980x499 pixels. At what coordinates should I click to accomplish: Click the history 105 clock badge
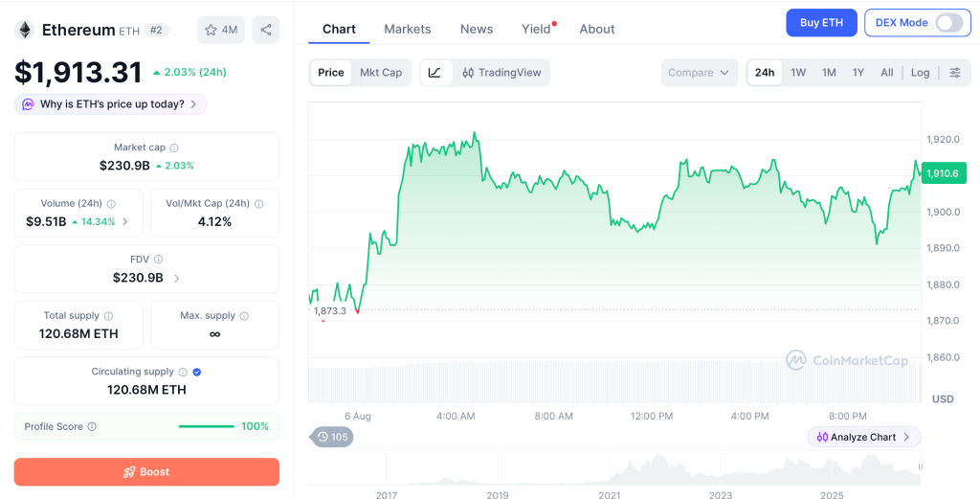(x=331, y=437)
